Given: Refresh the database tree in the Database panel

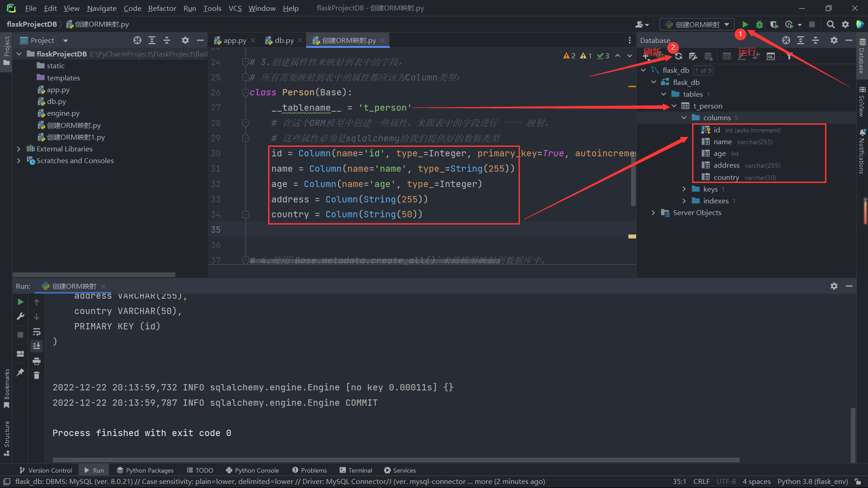Looking at the screenshot, I should click(679, 56).
